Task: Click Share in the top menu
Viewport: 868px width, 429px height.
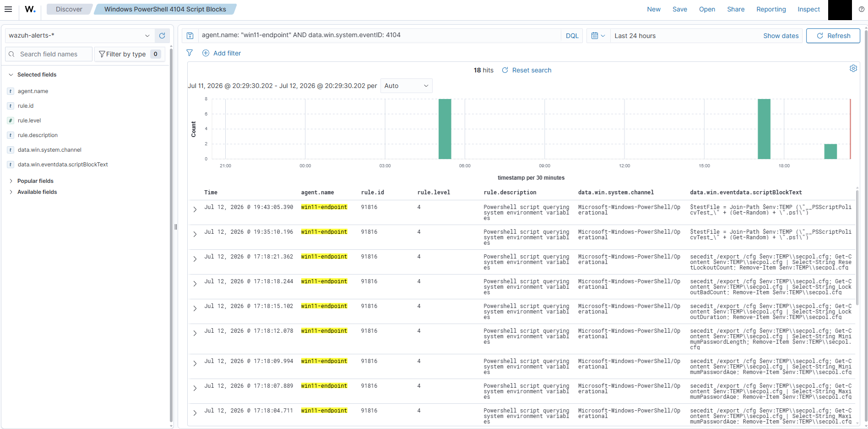Action: pyautogui.click(x=736, y=9)
